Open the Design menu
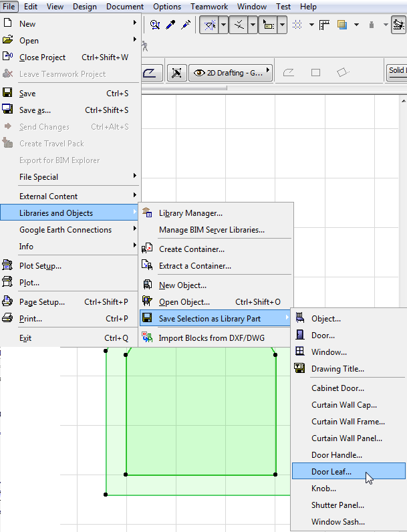 click(85, 7)
